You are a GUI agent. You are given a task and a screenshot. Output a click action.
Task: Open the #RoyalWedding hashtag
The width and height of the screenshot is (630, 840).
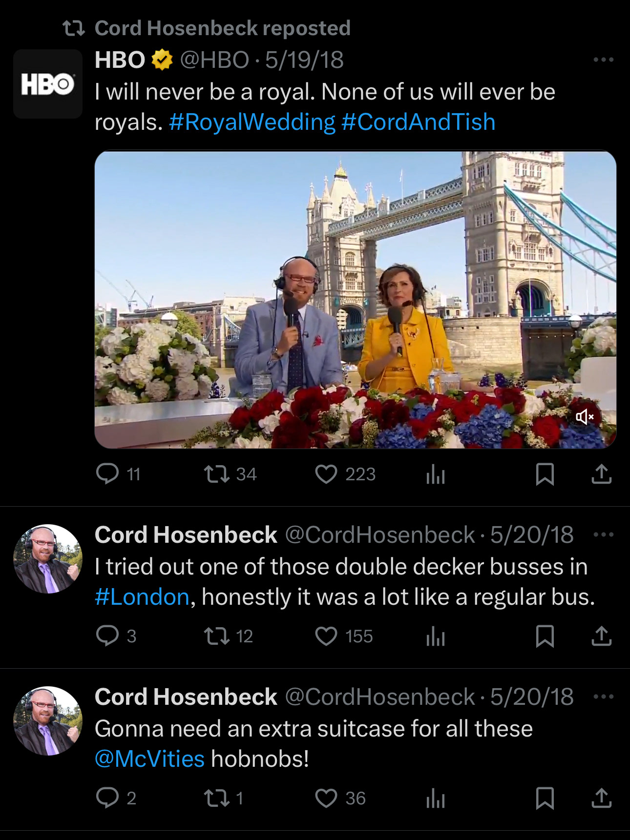click(252, 122)
